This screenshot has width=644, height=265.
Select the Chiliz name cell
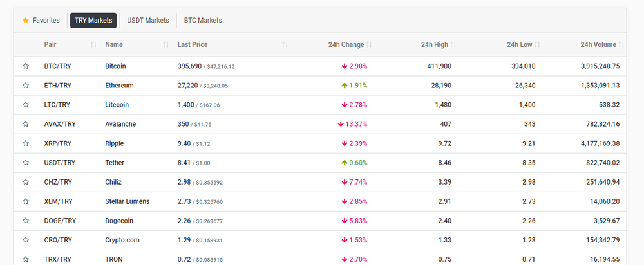(x=113, y=182)
